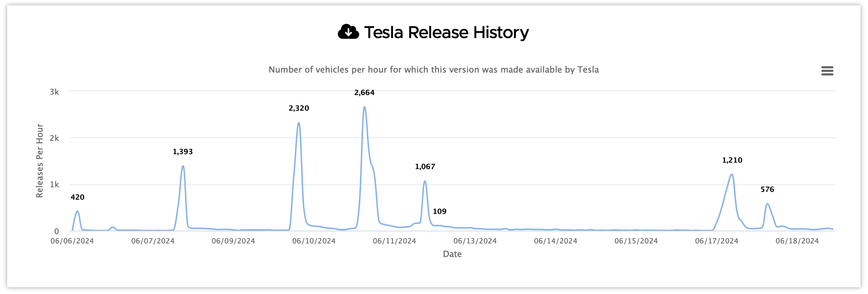The height and width of the screenshot is (294, 868).
Task: Select the 06/06/2024 axis date label
Action: 72,241
